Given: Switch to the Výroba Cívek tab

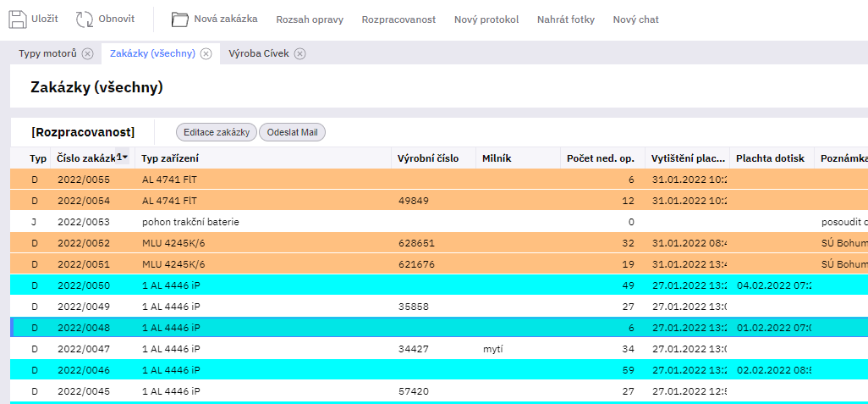Looking at the screenshot, I should click(258, 54).
